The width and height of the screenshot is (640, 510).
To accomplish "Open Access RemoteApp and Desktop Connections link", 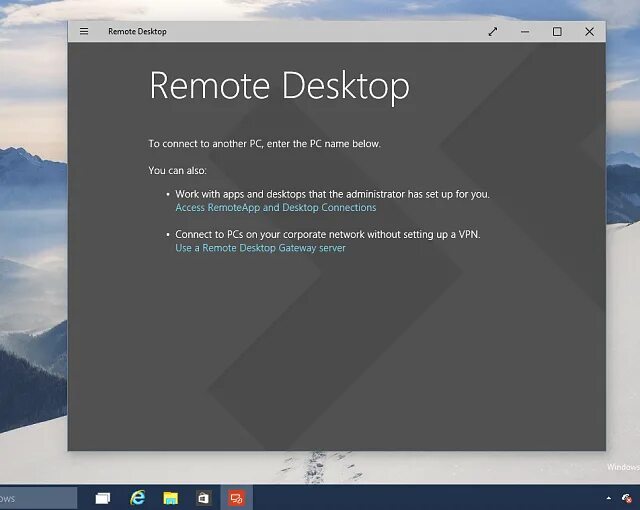I will (x=276, y=208).
